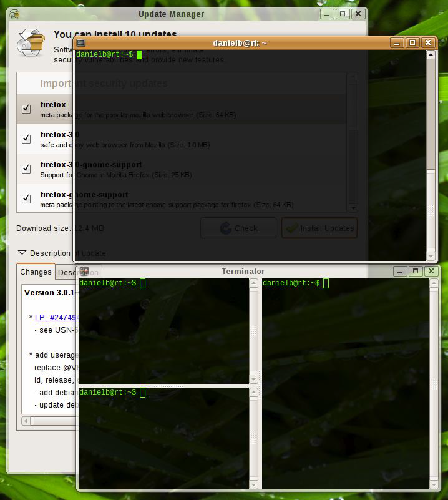Click scroll-up arrow of bottom-left Terminator pane
This screenshot has height=500, width=448.
(x=253, y=392)
